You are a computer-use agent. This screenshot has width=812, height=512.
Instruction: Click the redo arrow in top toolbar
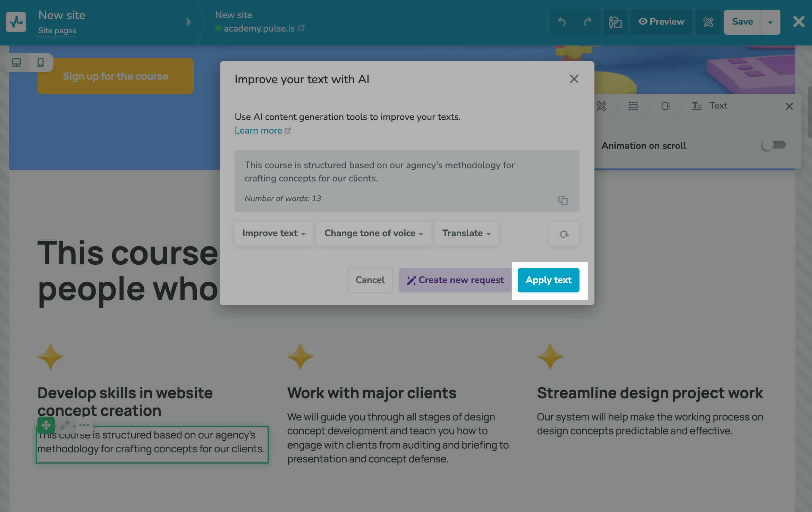click(587, 22)
